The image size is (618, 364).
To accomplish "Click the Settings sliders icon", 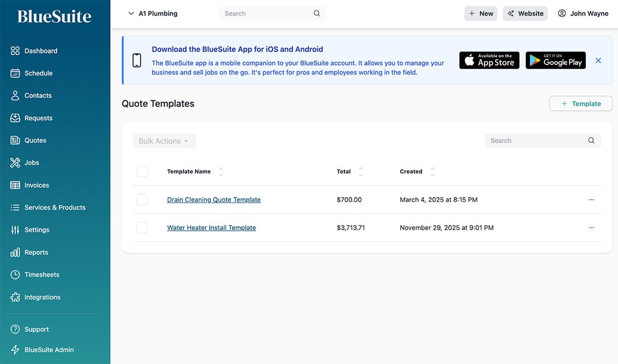I will (x=15, y=230).
